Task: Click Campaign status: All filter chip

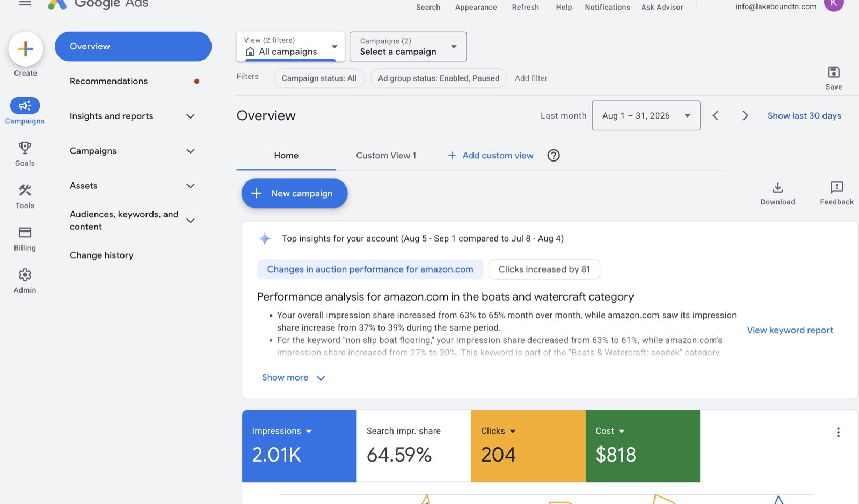Action: (319, 78)
